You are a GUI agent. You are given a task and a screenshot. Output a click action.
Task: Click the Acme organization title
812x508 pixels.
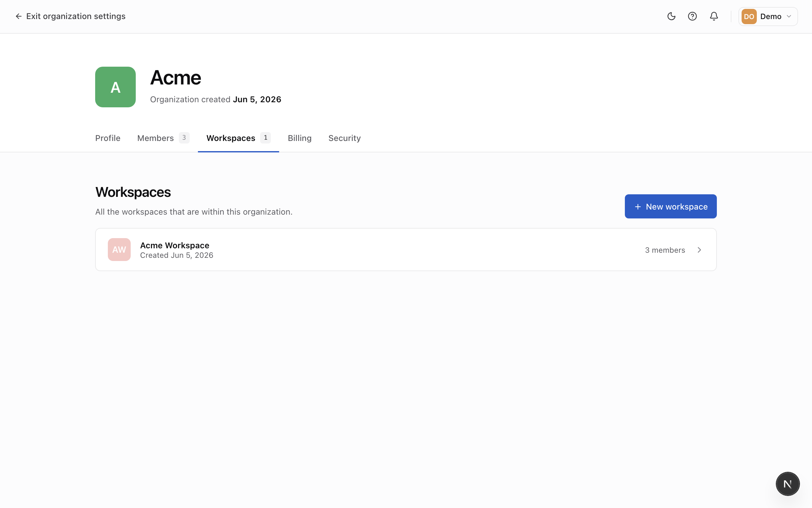[x=175, y=77]
